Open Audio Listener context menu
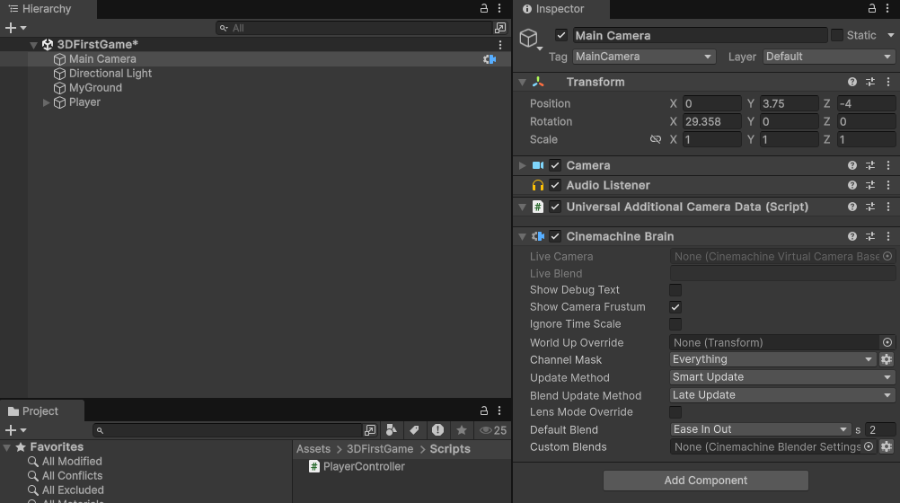The image size is (900, 503). click(888, 185)
